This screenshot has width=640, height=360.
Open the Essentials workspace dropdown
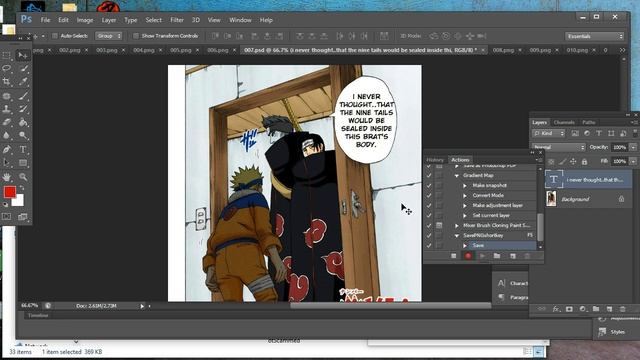[595, 36]
